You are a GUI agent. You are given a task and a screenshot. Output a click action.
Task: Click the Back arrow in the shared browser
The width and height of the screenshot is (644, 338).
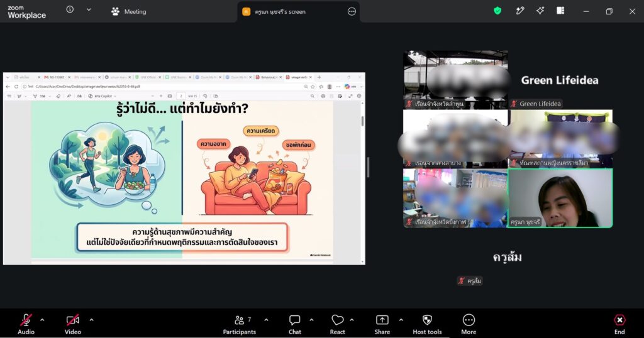8,87
